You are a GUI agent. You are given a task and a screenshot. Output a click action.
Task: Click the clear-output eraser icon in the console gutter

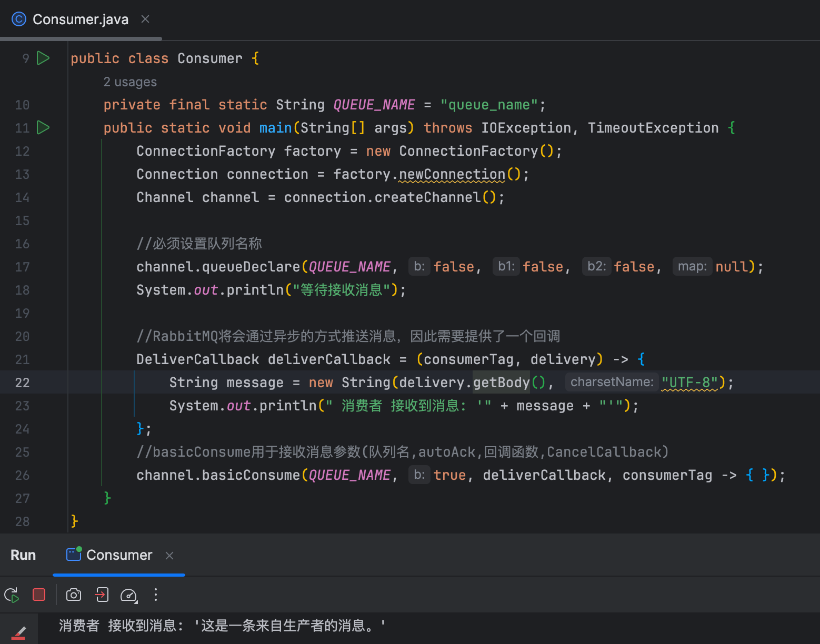pos(19,632)
